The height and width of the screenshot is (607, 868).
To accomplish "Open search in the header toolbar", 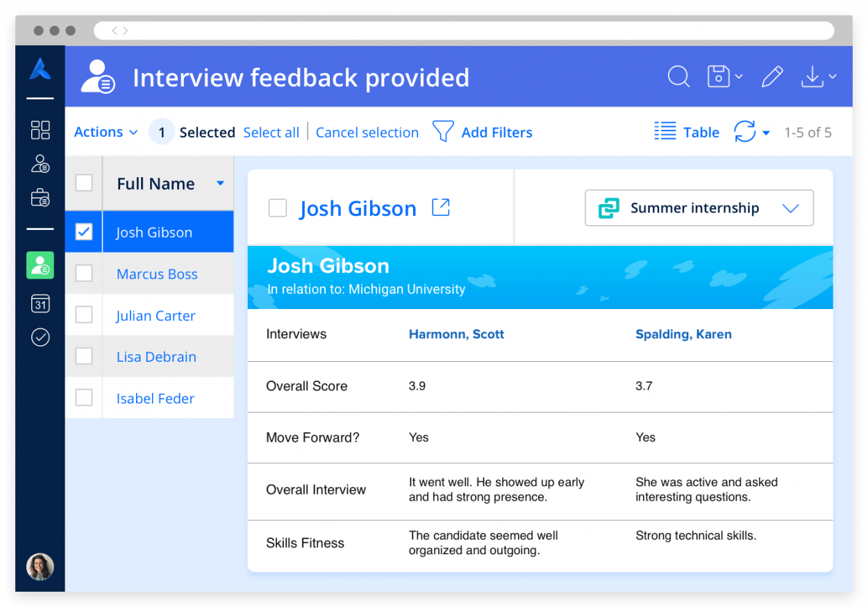I will tap(678, 77).
